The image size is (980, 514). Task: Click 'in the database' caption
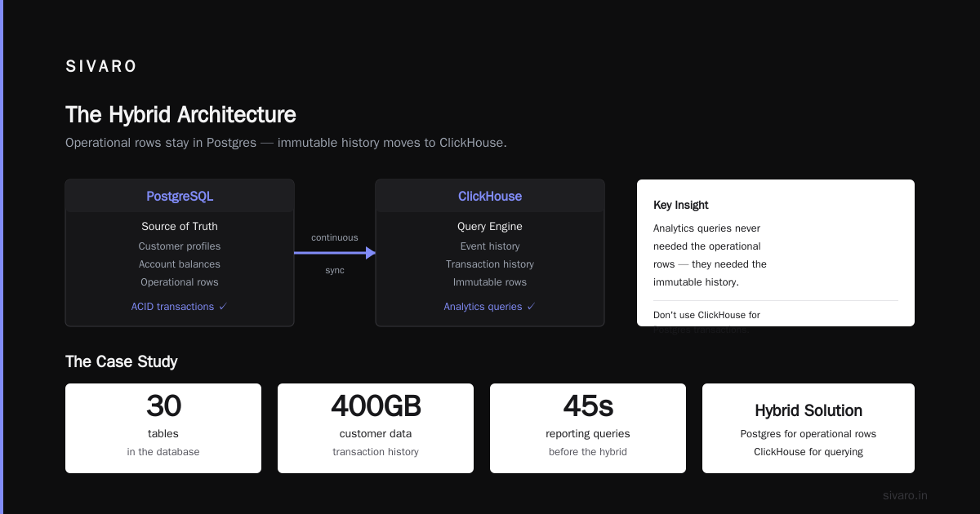tap(163, 452)
